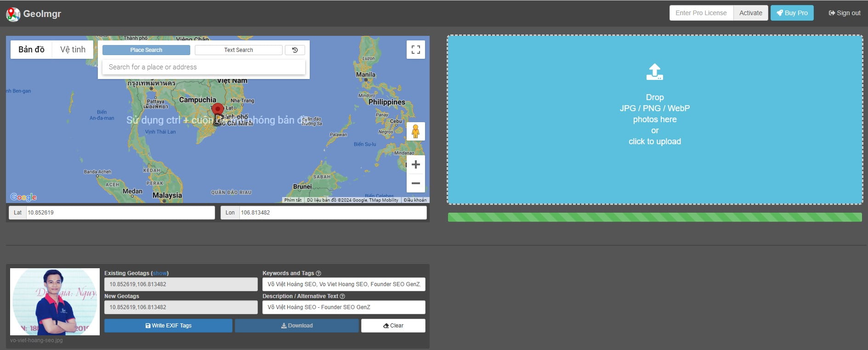The width and height of the screenshot is (868, 350).
Task: Open help for Keywords and Tags
Action: tap(318, 273)
